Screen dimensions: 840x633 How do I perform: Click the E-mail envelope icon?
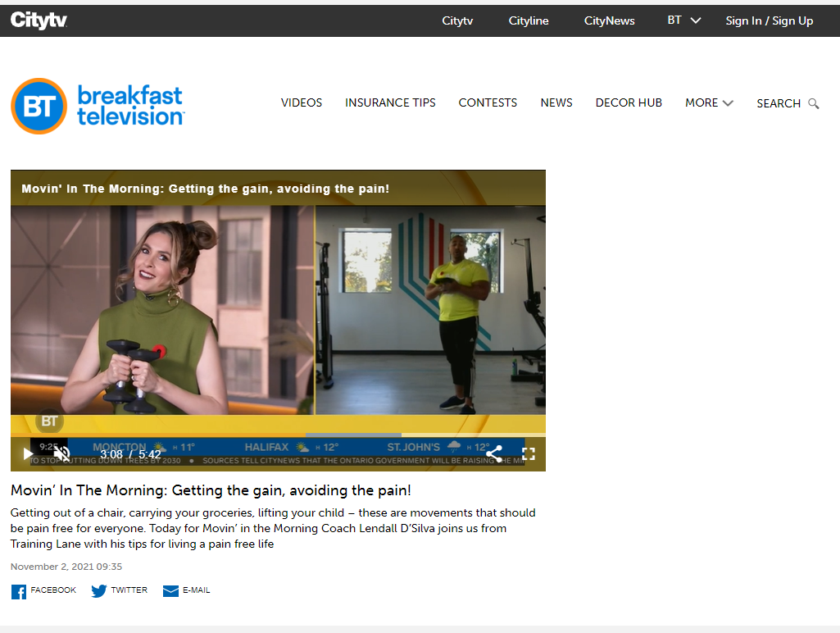tap(170, 590)
